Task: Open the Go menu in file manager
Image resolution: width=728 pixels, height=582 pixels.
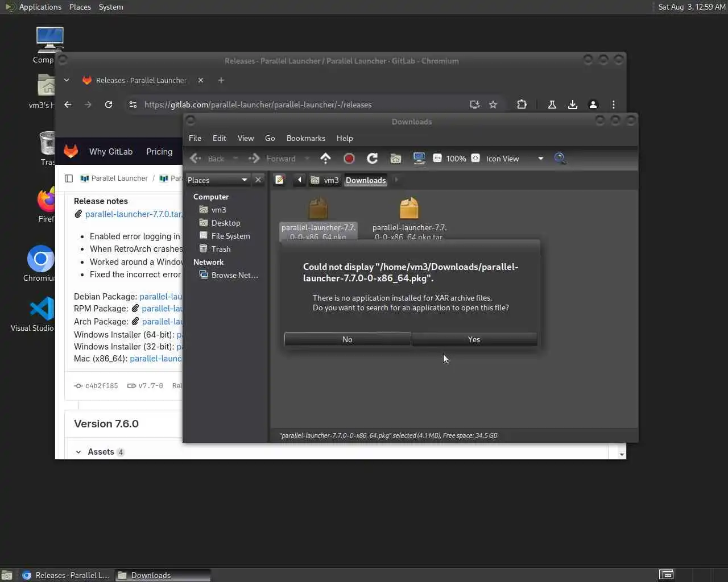Action: pos(270,138)
